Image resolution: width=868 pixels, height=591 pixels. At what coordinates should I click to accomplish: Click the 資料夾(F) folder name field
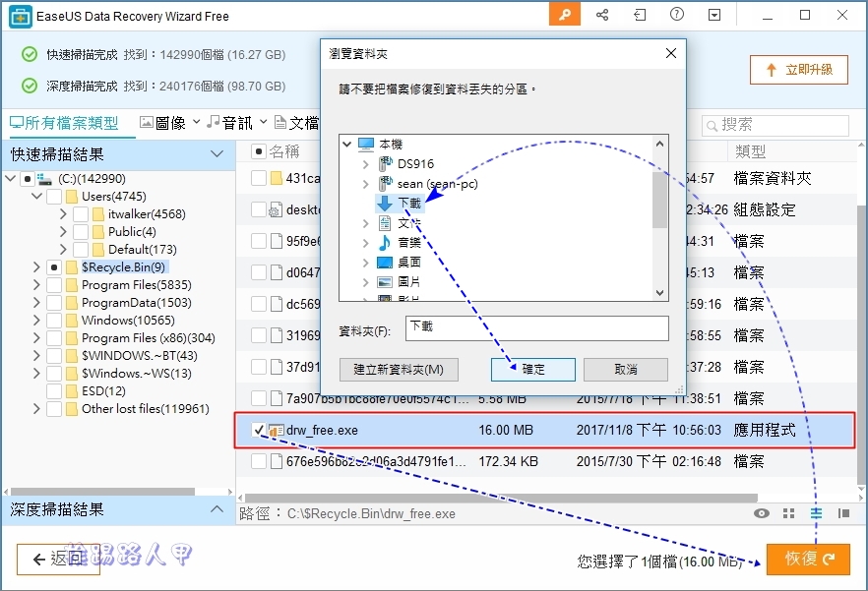click(x=536, y=328)
